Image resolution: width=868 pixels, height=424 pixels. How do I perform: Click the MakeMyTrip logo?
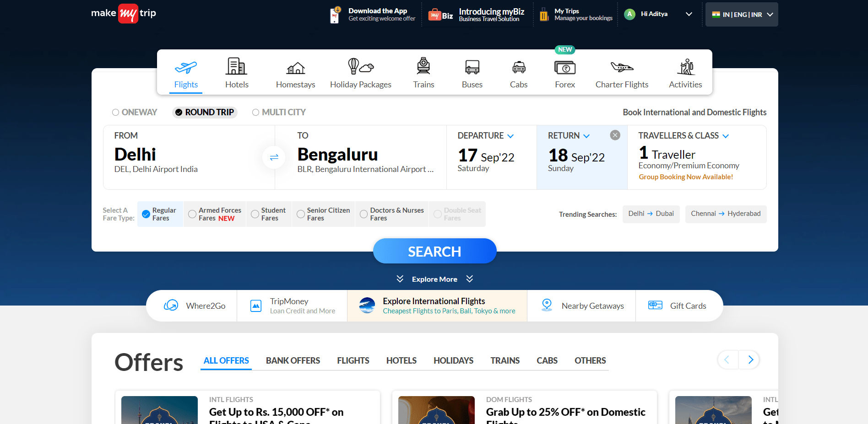tap(124, 13)
